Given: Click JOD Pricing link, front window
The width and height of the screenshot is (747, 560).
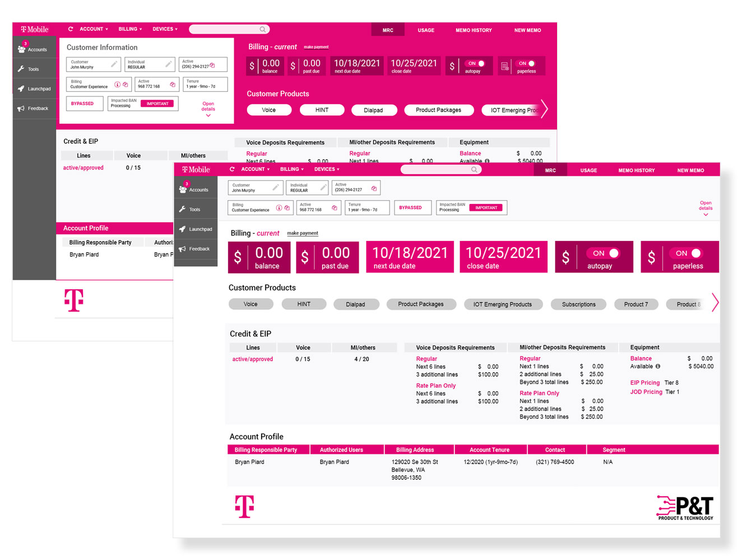Looking at the screenshot, I should [x=646, y=392].
